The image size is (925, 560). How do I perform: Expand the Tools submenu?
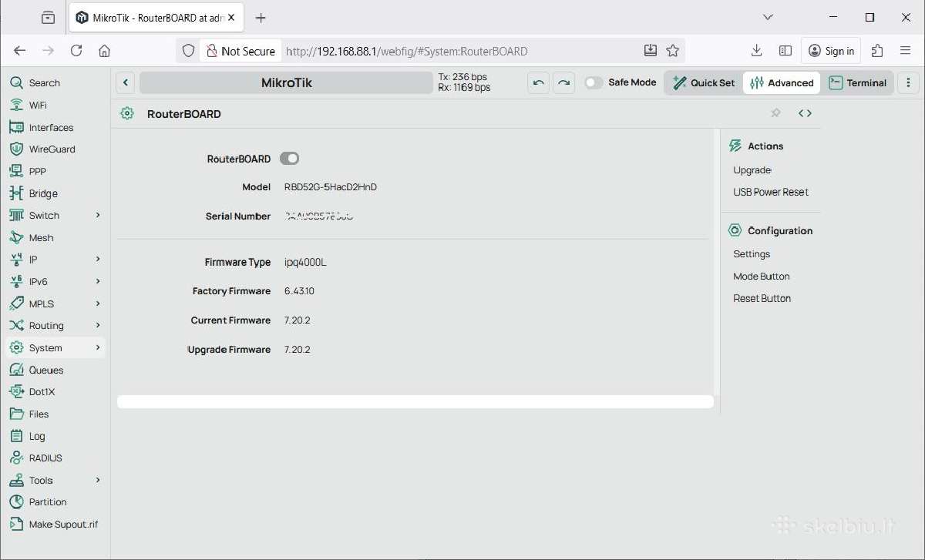click(98, 481)
